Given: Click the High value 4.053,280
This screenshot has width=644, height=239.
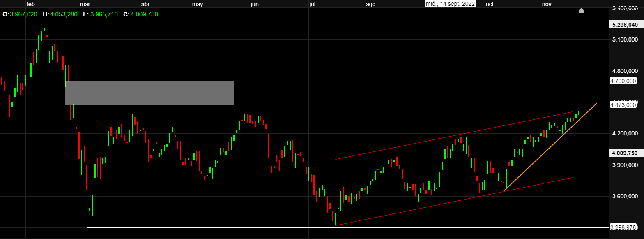Looking at the screenshot, I should point(63,14).
